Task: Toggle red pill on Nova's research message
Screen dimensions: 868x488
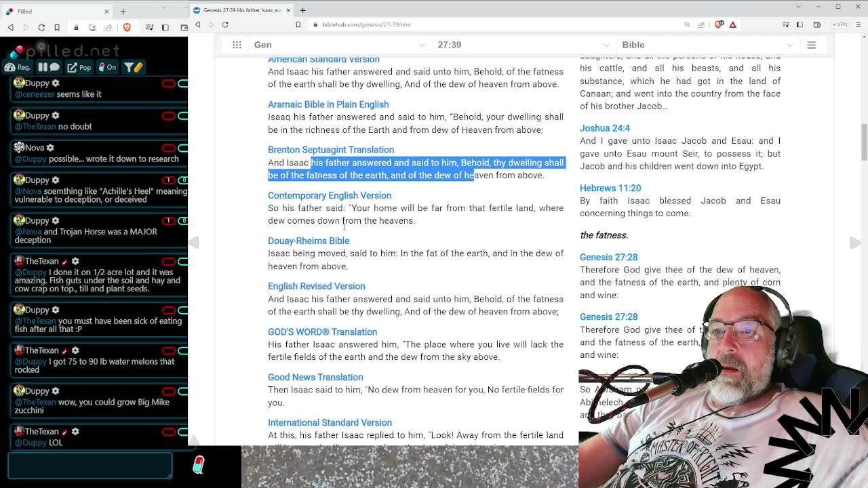Action: [168, 148]
